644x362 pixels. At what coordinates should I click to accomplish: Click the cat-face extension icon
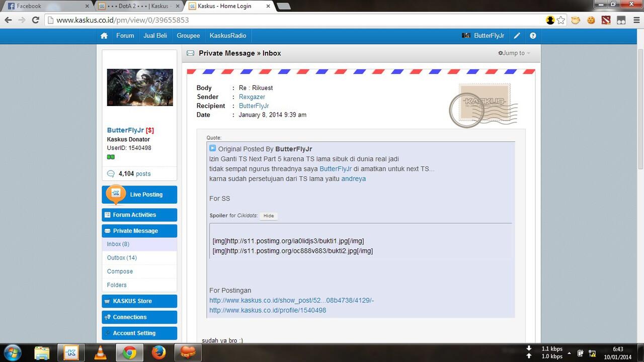pyautogui.click(x=576, y=20)
